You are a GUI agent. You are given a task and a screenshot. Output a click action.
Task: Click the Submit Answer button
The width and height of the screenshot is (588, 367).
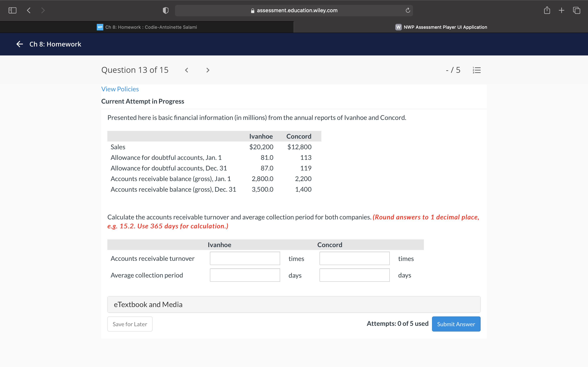(456, 324)
